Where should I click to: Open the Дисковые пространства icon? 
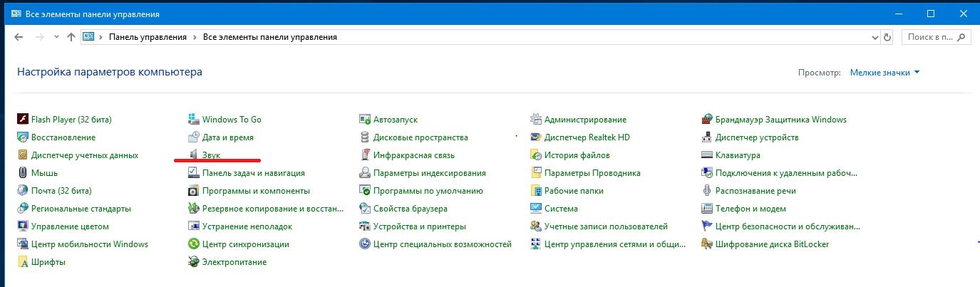(x=365, y=137)
